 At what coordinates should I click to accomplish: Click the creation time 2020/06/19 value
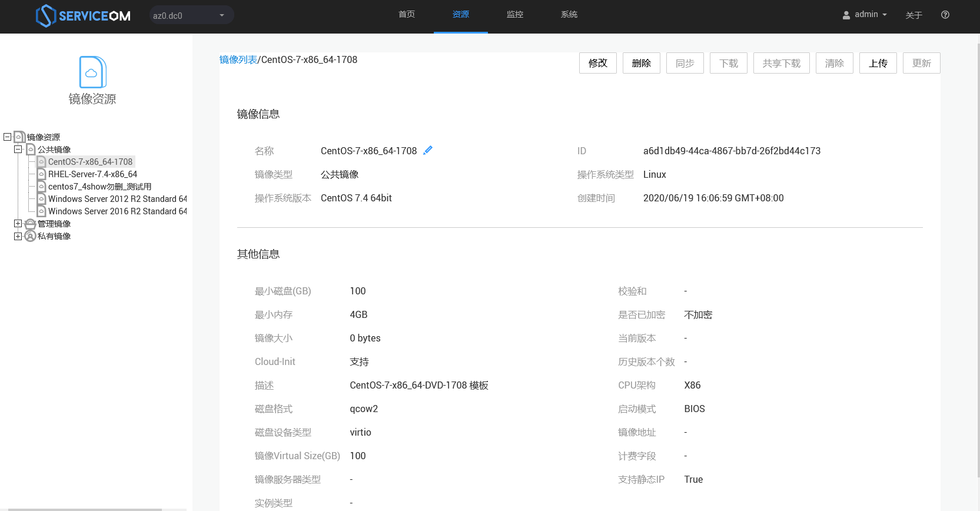coord(713,198)
